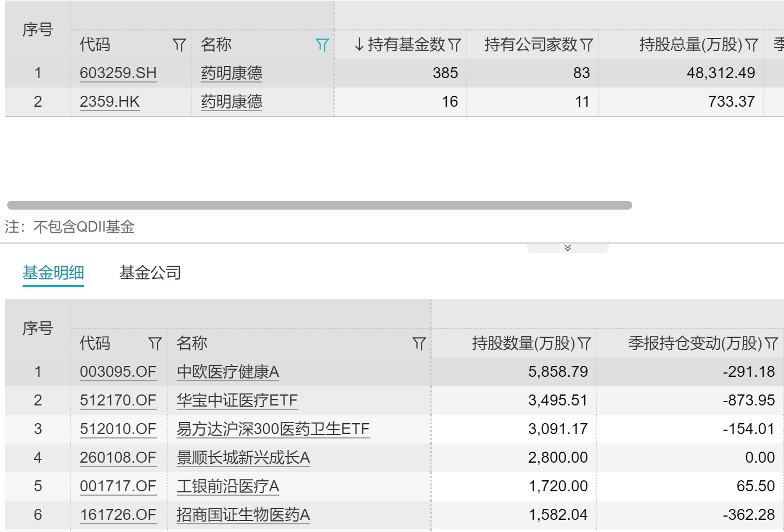This screenshot has height=532, width=784.
Task: Filter the 持有基金数 column
Action: (454, 45)
